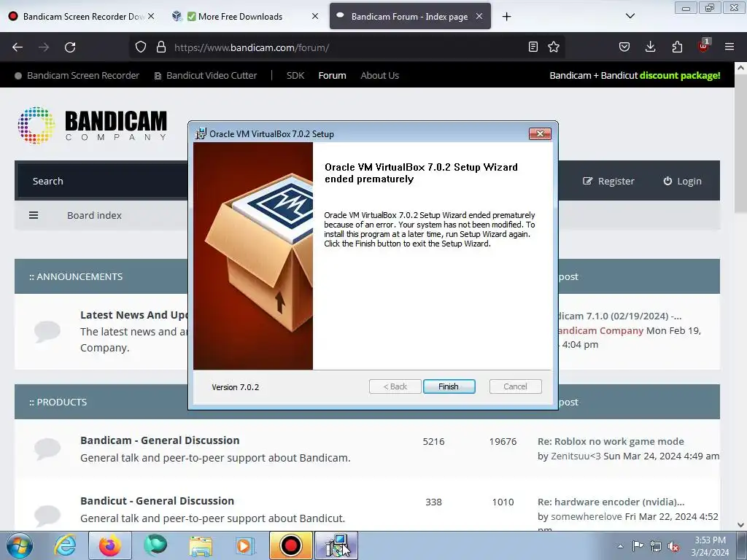Select Forum in top navigation
747x560 pixels.
(332, 75)
